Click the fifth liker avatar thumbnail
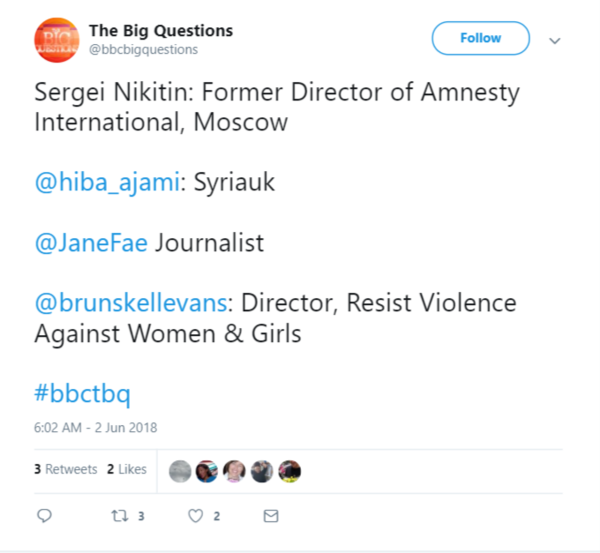 [289, 469]
